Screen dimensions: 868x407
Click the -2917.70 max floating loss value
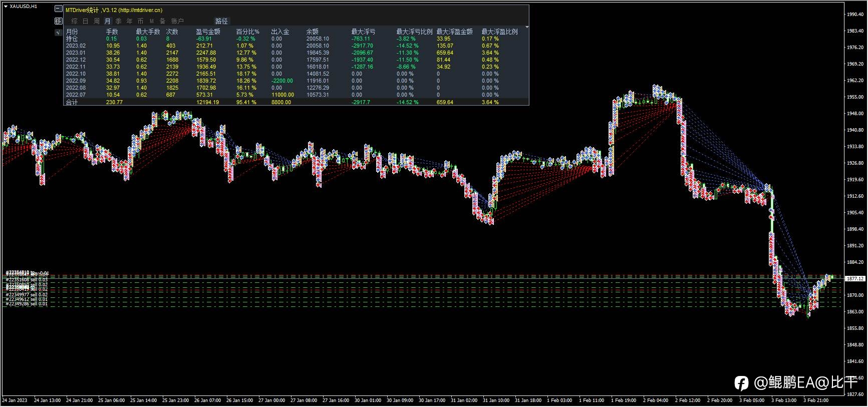click(362, 46)
